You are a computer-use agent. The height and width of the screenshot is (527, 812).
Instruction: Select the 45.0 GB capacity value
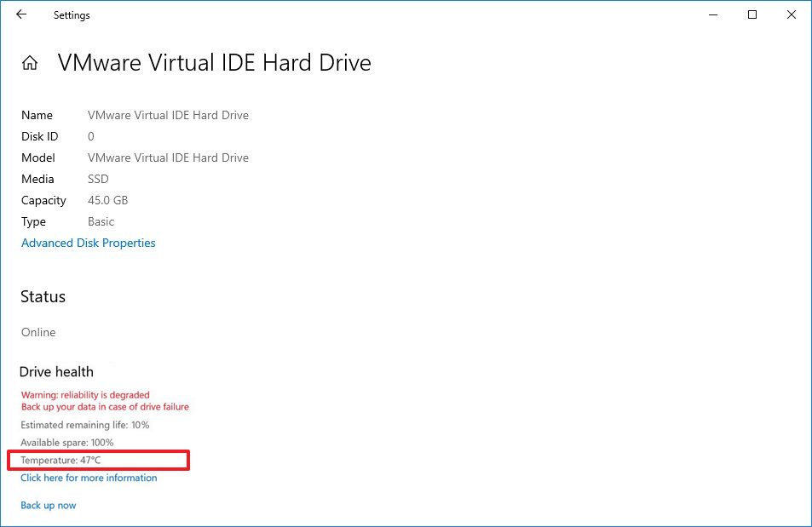(x=107, y=200)
